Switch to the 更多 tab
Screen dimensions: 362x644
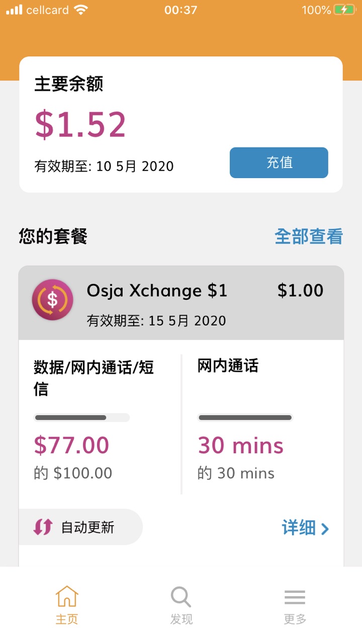(295, 605)
